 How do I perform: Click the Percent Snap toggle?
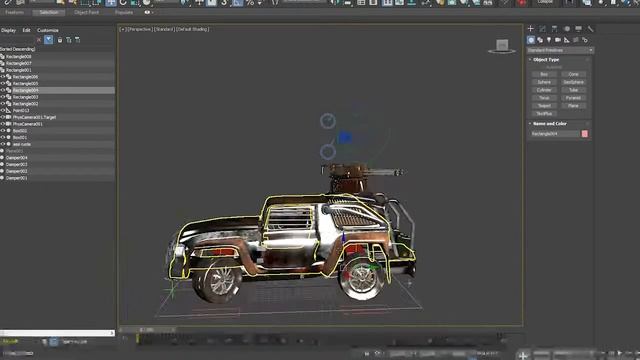click(250, 3)
